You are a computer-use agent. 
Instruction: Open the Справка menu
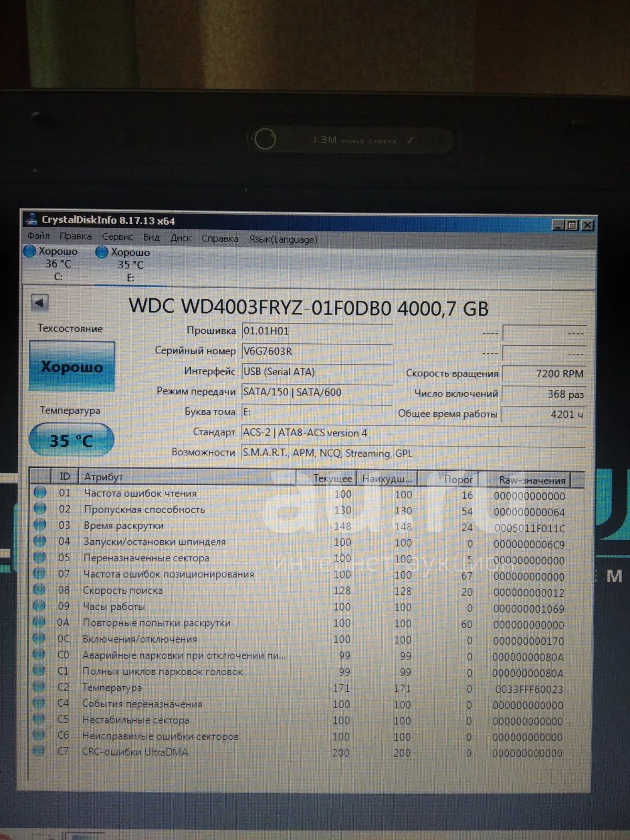220,238
